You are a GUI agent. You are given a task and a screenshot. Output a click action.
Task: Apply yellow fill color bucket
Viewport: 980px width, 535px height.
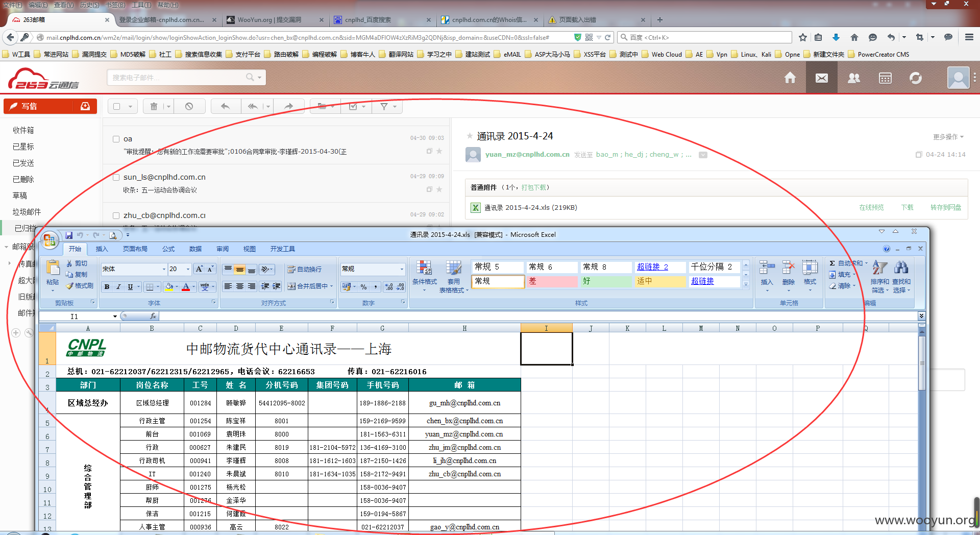tap(169, 287)
